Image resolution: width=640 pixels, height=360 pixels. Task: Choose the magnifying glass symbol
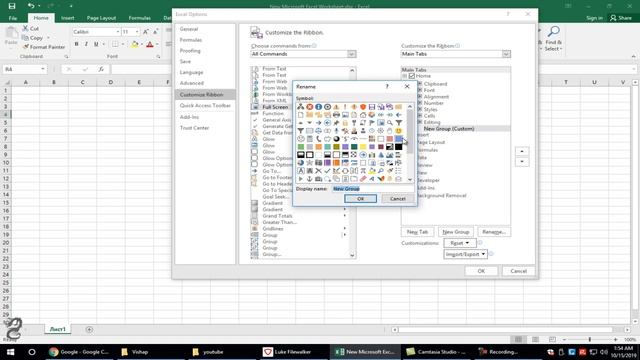coord(390,122)
